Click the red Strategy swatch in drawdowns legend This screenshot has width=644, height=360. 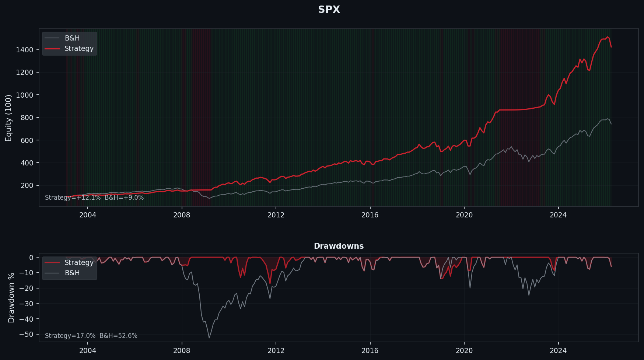(x=52, y=263)
